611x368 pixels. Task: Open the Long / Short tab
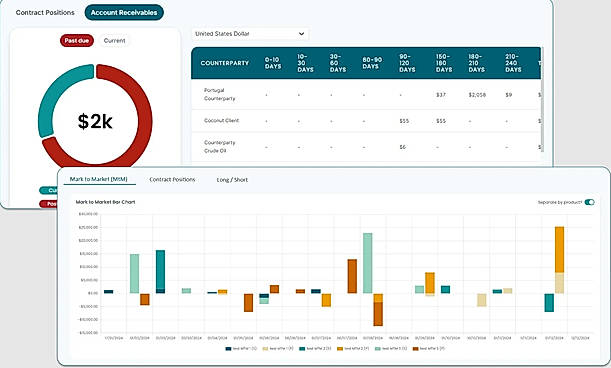point(232,180)
